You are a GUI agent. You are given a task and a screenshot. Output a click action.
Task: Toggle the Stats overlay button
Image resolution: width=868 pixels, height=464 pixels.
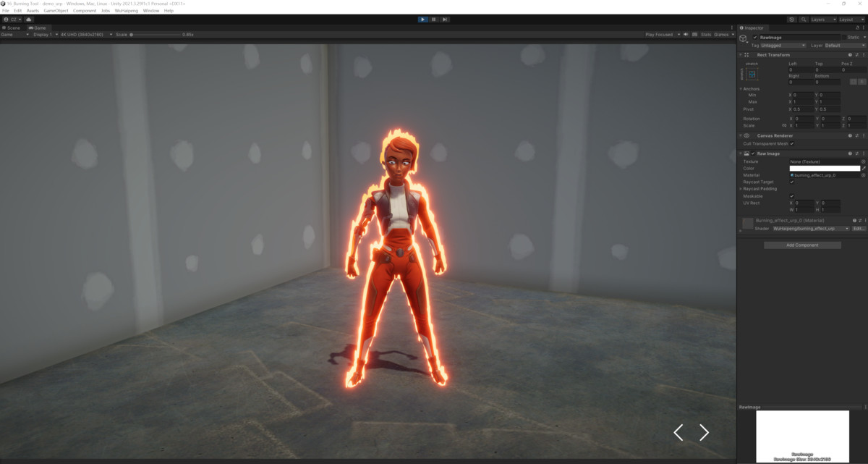[x=706, y=35]
